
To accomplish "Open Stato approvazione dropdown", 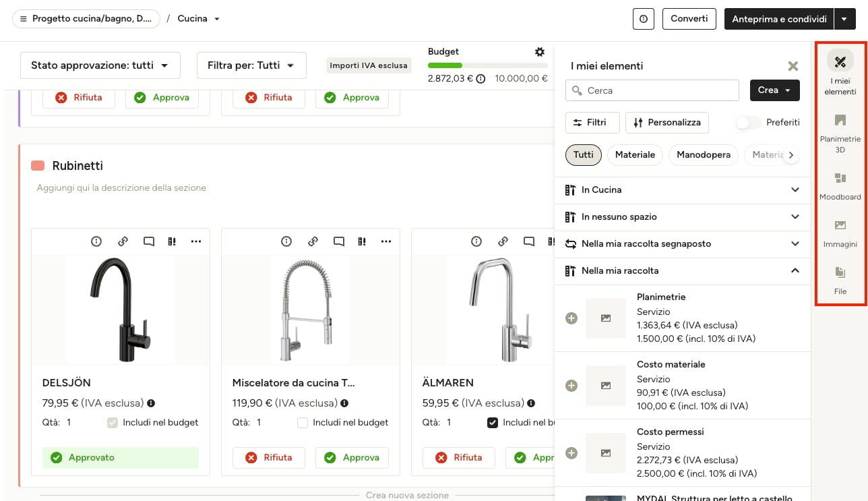I will coord(100,65).
